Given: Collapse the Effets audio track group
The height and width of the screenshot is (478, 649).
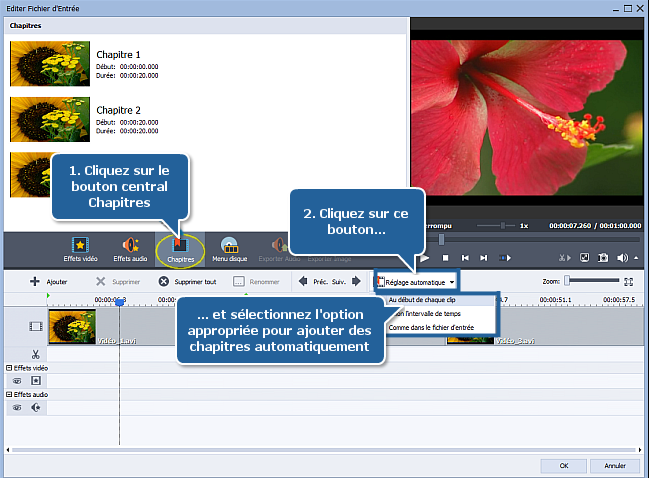Looking at the screenshot, I should point(9,396).
